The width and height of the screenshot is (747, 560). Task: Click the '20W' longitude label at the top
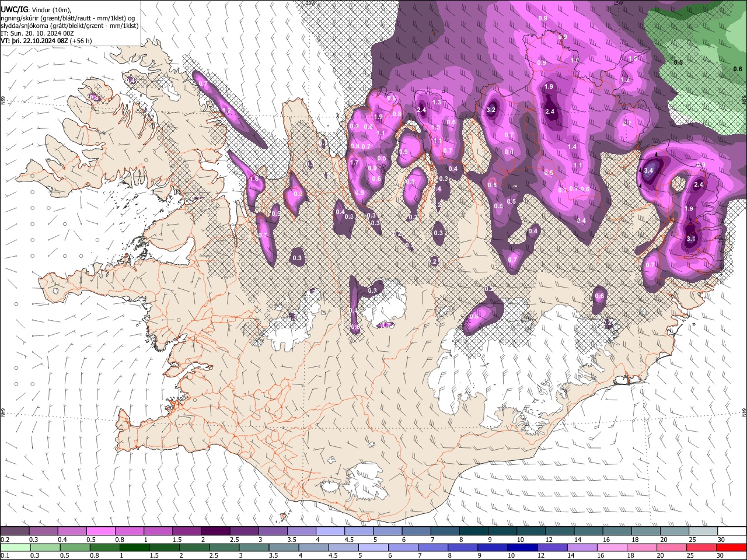[310, 3]
